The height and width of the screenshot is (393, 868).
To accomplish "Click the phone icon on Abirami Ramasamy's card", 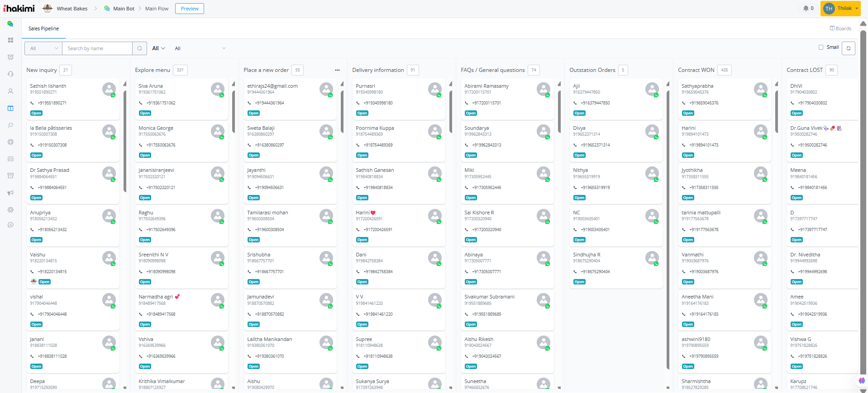I will click(x=467, y=103).
